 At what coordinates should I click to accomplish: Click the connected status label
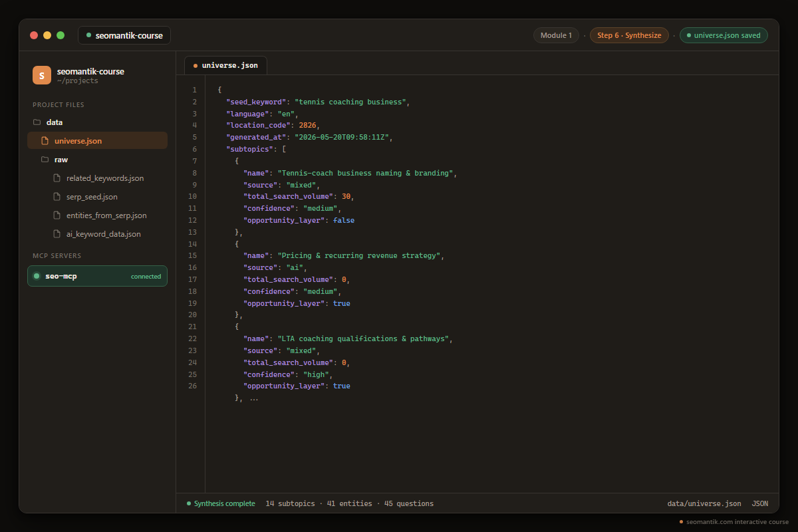click(x=146, y=276)
